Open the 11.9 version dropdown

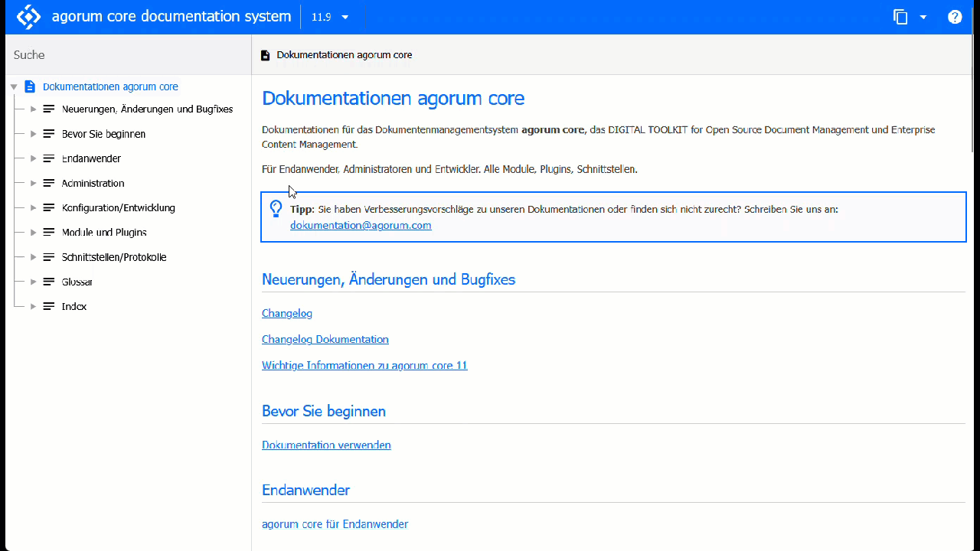[330, 17]
